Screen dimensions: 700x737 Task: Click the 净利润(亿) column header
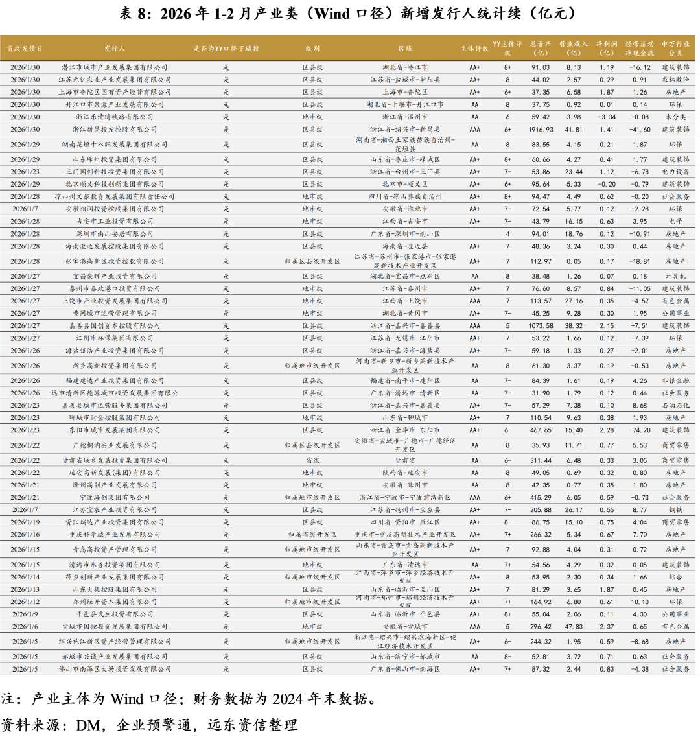tap(607, 49)
